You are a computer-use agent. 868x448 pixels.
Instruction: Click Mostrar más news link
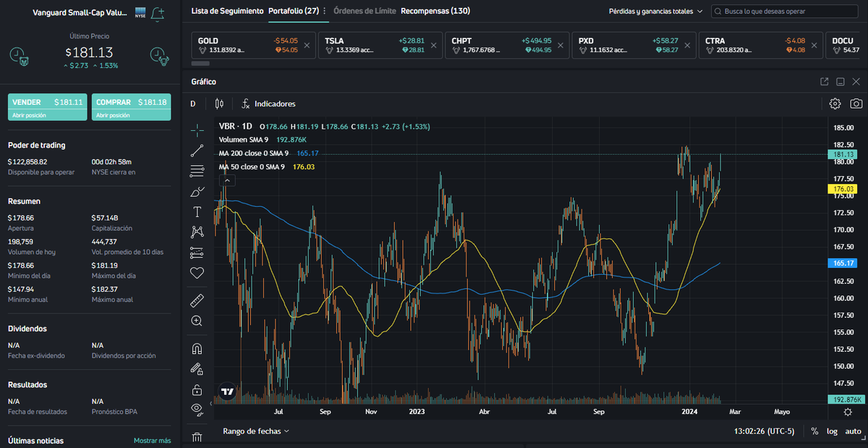coord(152,440)
